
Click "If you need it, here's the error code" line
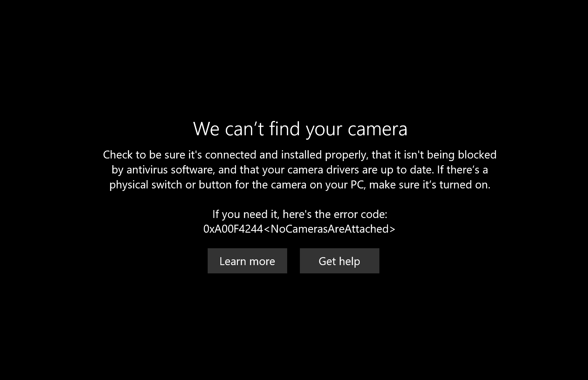(x=300, y=214)
